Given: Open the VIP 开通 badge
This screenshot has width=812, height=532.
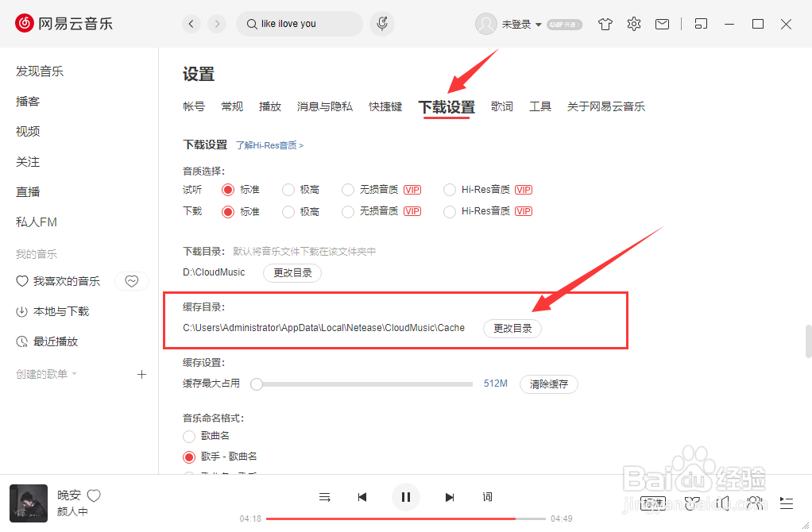Looking at the screenshot, I should [x=564, y=25].
